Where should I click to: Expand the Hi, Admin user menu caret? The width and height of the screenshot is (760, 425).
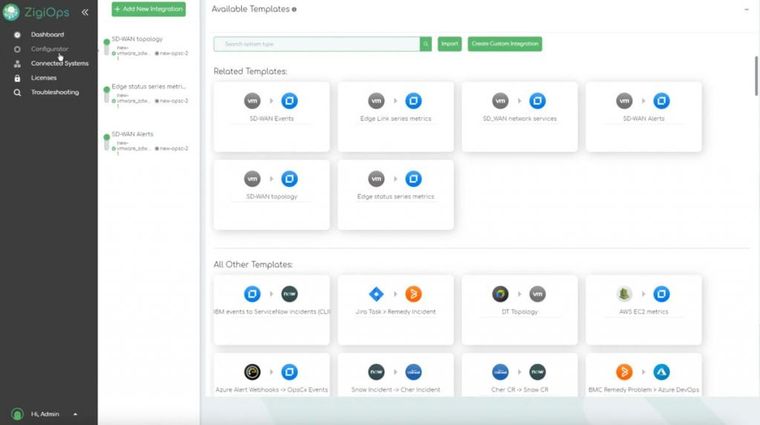[75, 414]
